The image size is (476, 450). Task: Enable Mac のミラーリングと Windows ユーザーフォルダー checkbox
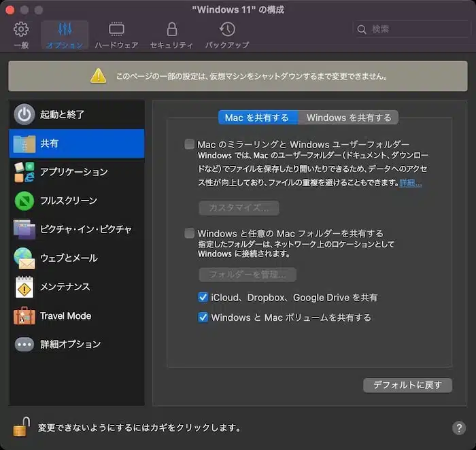[190, 144]
